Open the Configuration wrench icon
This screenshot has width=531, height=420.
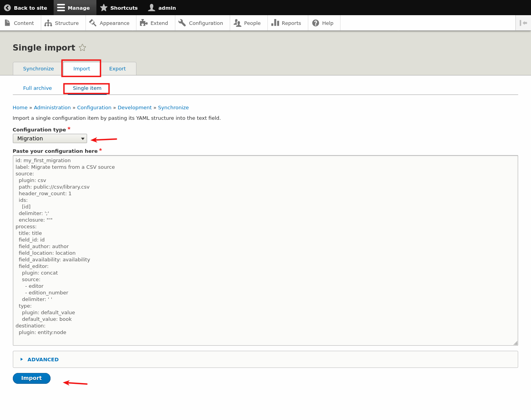[182, 23]
